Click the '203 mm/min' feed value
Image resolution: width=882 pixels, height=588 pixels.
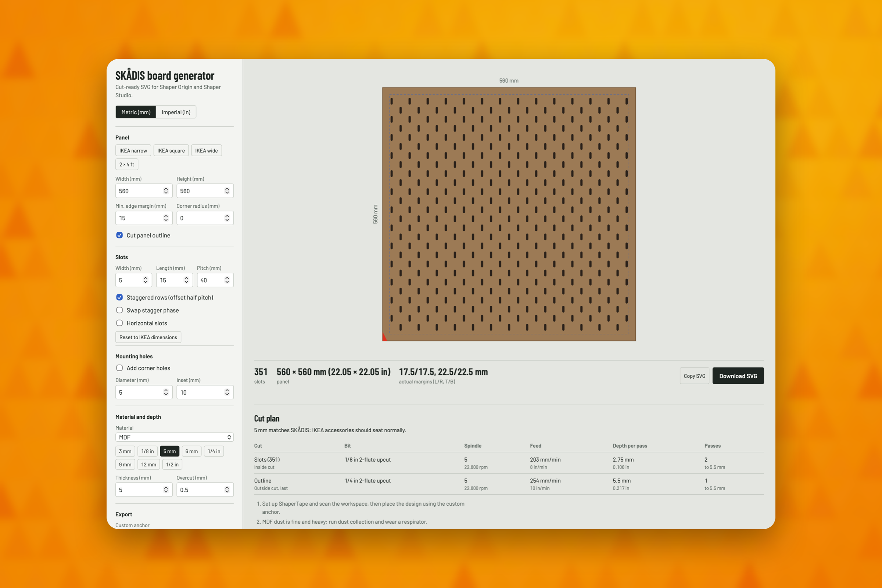point(545,460)
